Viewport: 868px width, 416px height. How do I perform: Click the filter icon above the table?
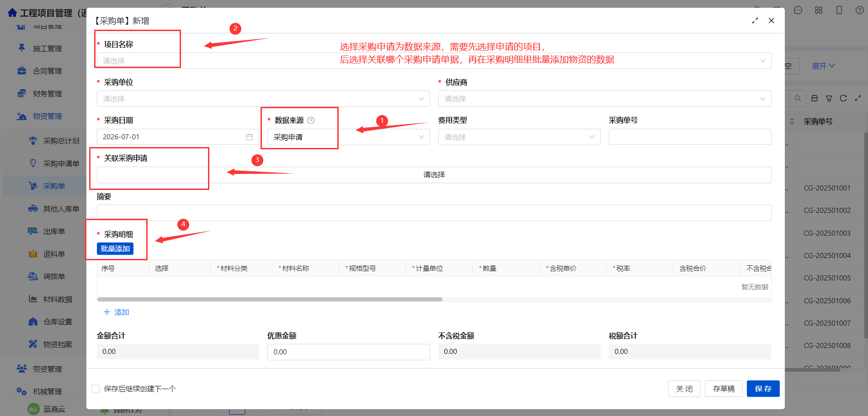click(829, 98)
